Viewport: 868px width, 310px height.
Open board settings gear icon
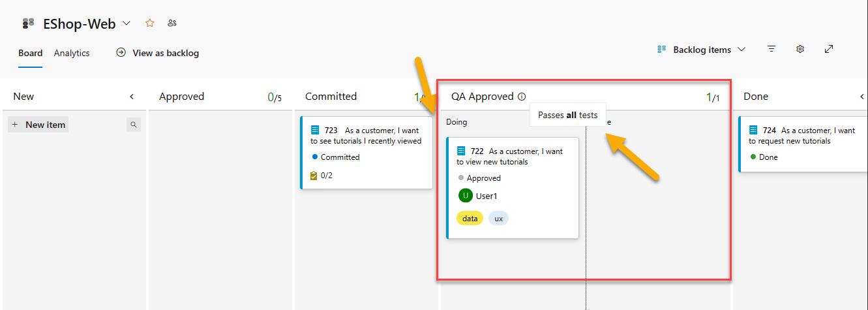click(x=800, y=50)
